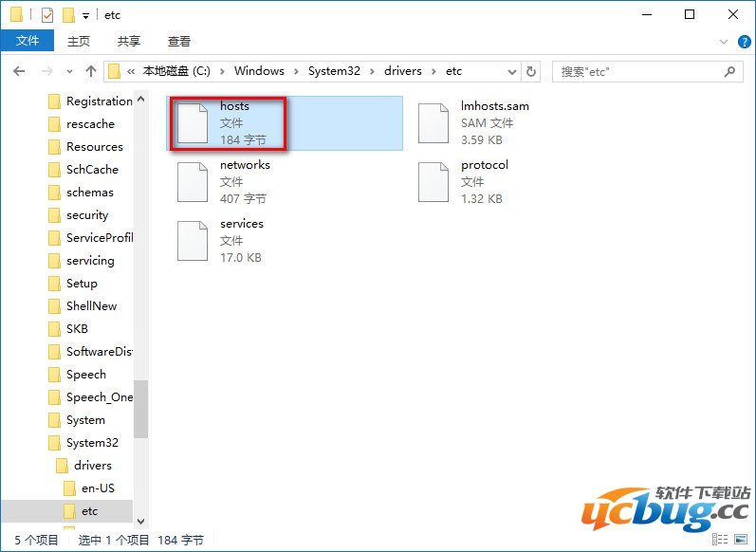
Task: Click Windows in the address bar breadcrumb
Action: pyautogui.click(x=259, y=71)
